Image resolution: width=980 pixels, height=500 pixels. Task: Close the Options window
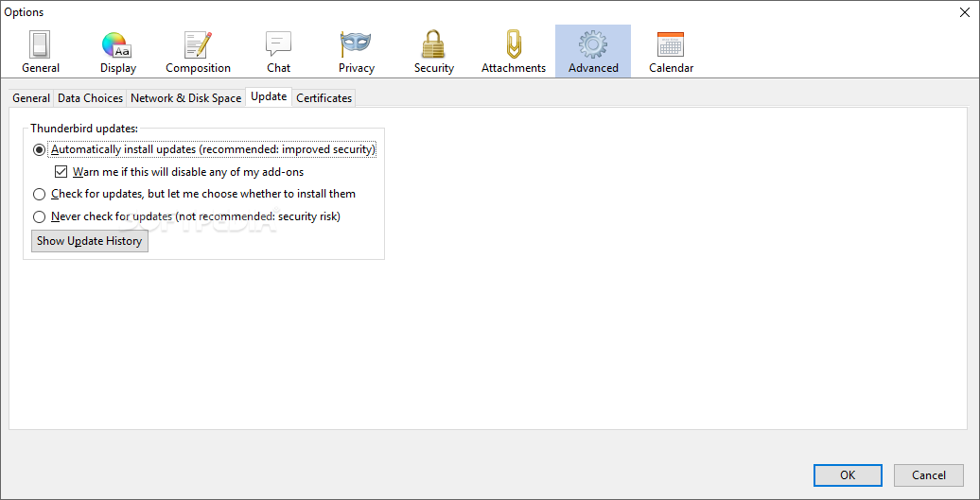(x=966, y=12)
